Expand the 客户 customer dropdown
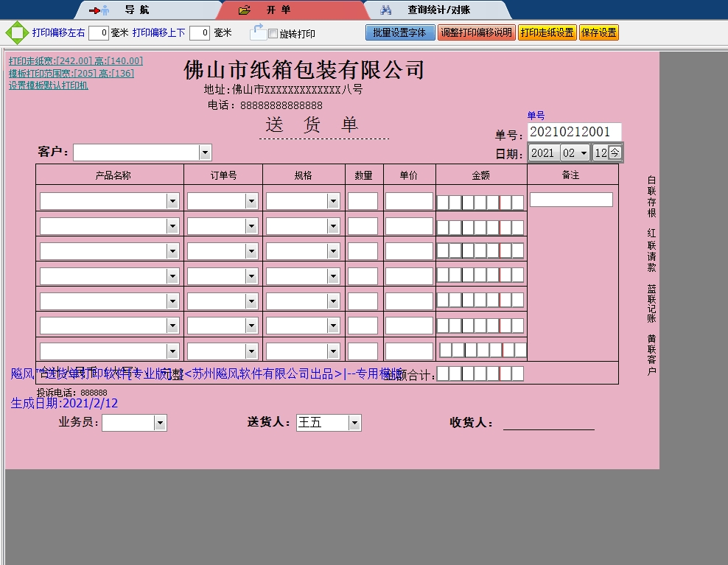Screen dimensions: 728x565 click(205, 152)
